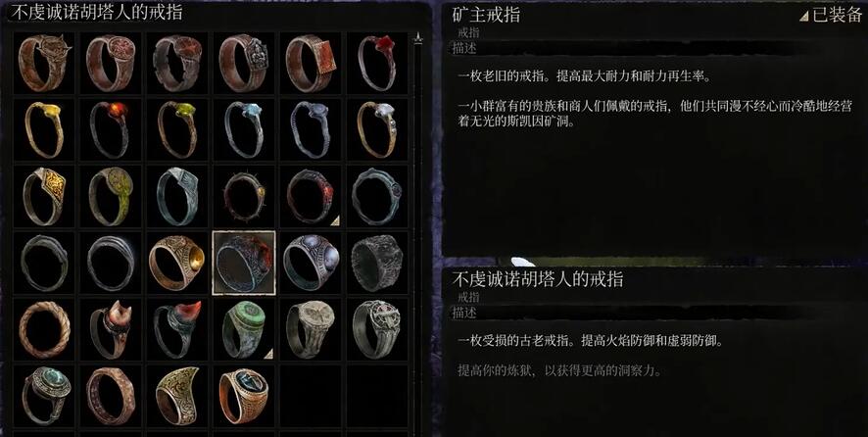
Task: Select the highlighted dark ring with red gem
Action: coord(244,263)
